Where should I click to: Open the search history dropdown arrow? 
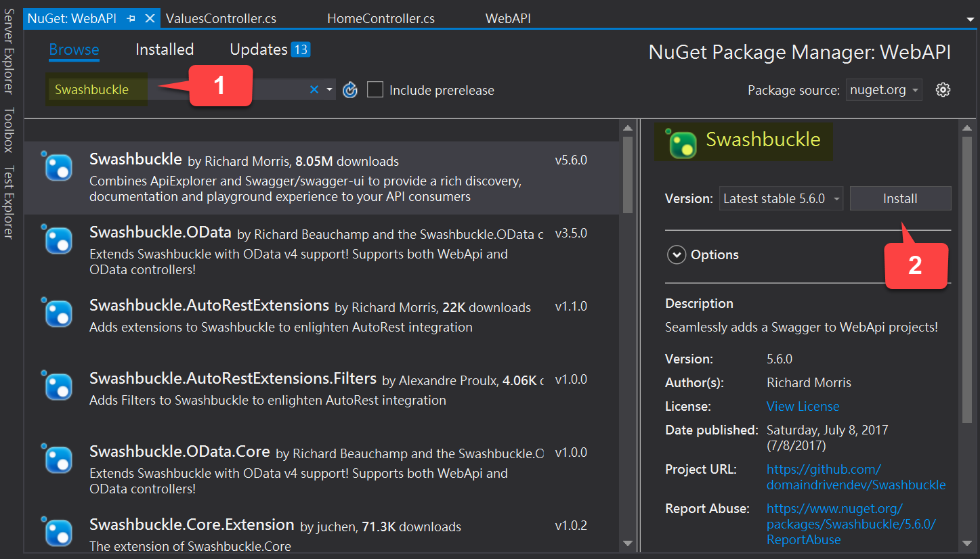(x=330, y=89)
